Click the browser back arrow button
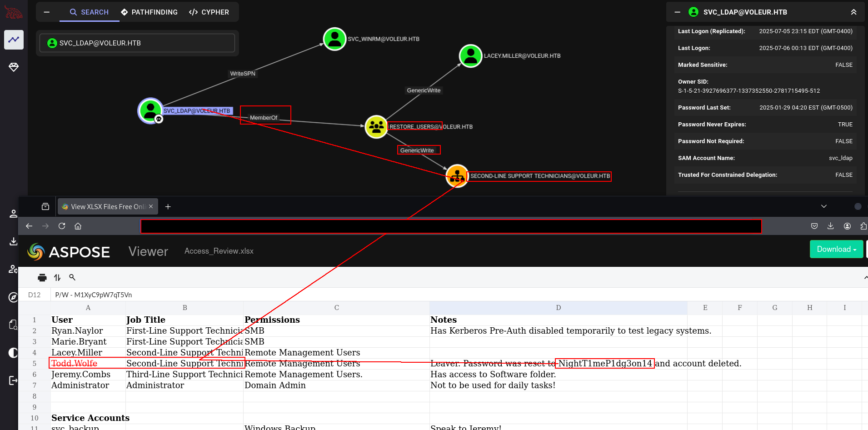The image size is (868, 430). (29, 226)
